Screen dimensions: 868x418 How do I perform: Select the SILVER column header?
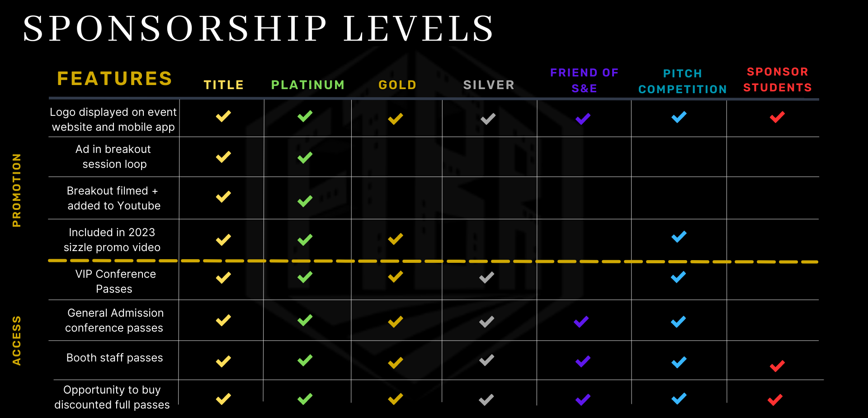[x=489, y=85]
